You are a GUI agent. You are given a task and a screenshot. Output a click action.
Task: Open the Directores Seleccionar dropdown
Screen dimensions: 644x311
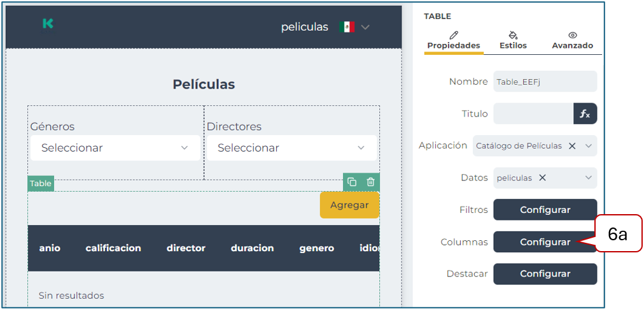click(291, 148)
